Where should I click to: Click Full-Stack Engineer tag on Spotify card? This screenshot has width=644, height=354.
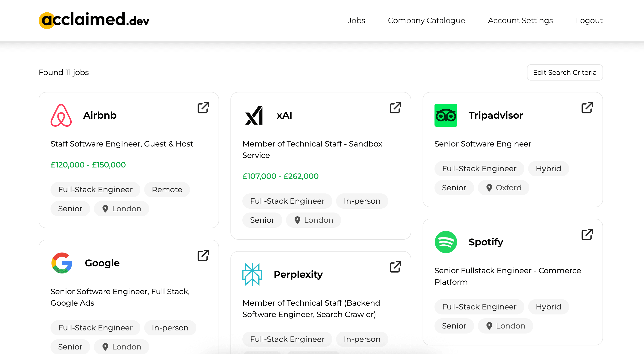[x=479, y=307]
